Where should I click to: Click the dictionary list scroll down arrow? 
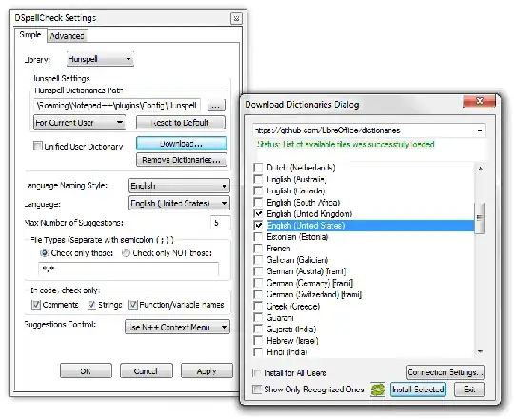pyautogui.click(x=480, y=351)
